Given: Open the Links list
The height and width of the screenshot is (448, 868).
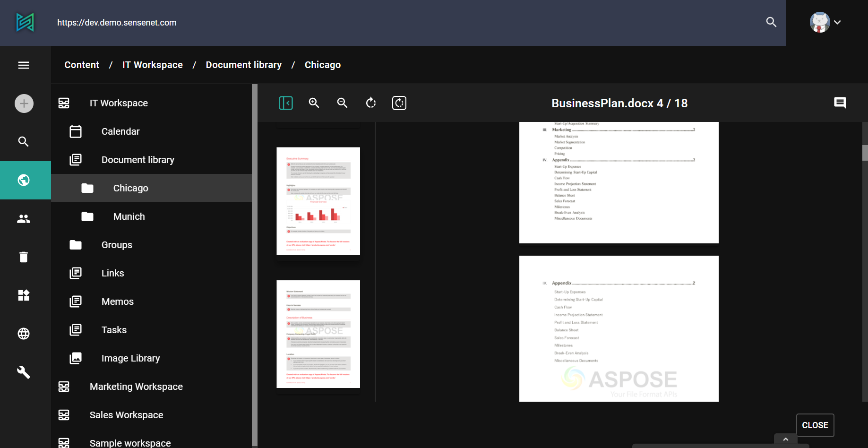Looking at the screenshot, I should coord(151,273).
